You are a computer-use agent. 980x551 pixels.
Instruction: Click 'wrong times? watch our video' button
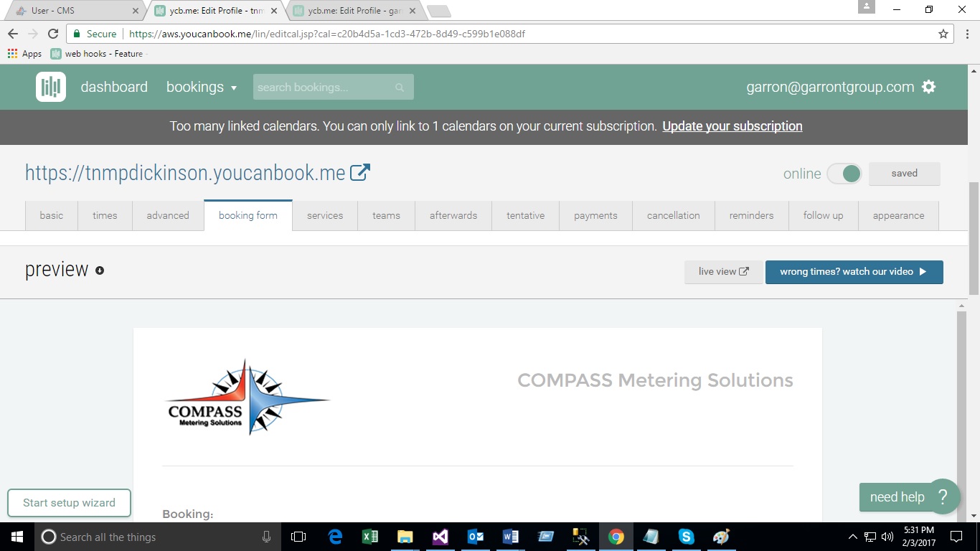coord(854,272)
